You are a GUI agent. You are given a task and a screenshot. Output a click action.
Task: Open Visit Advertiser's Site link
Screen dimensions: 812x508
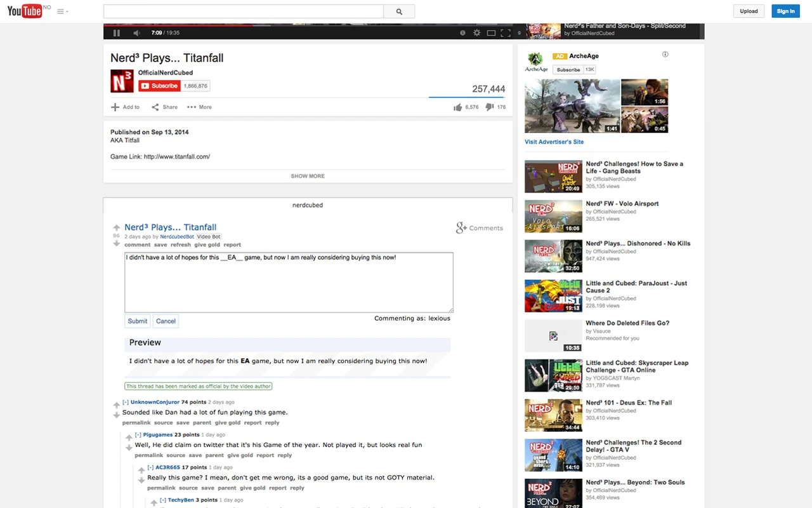[554, 142]
